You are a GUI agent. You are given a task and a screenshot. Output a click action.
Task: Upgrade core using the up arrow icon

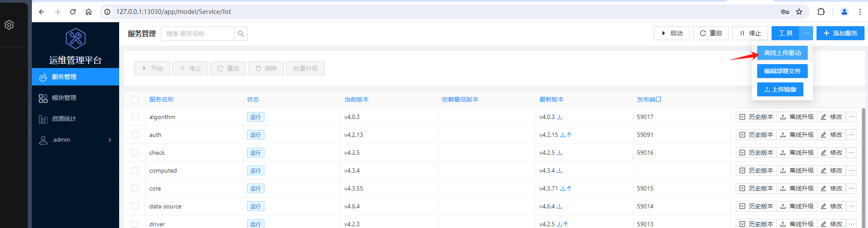pos(569,188)
